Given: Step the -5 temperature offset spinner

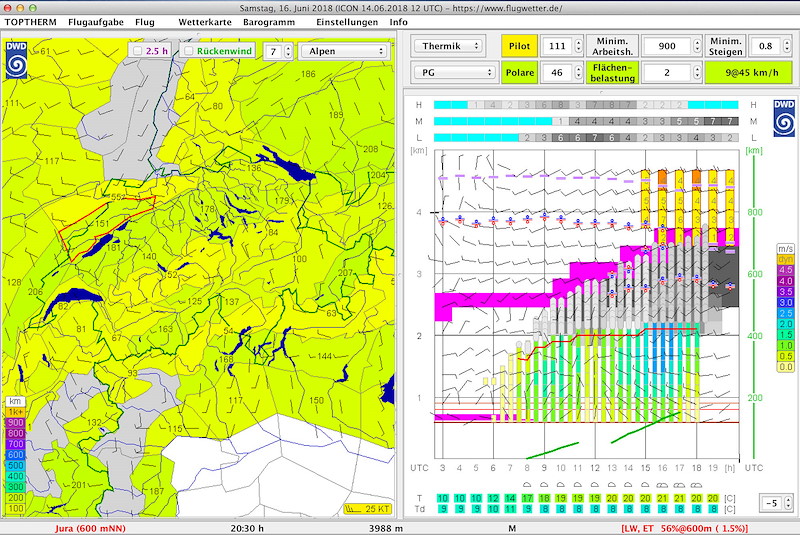Looking at the screenshot, I should tap(788, 503).
